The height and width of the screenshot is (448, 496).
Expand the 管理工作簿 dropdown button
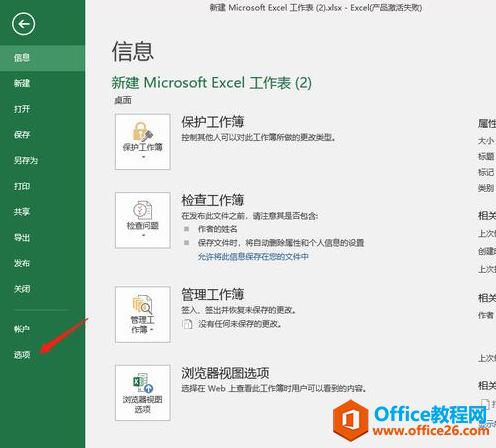[143, 314]
